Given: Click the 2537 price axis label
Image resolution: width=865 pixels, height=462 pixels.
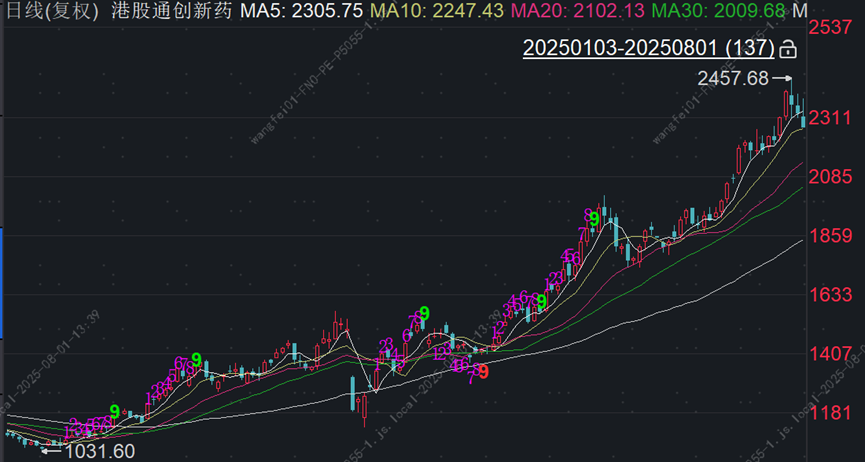Looking at the screenshot, I should (x=831, y=27).
